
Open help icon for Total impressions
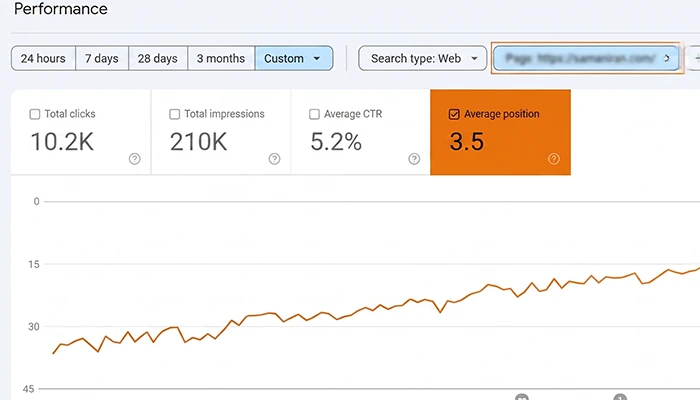(x=274, y=159)
